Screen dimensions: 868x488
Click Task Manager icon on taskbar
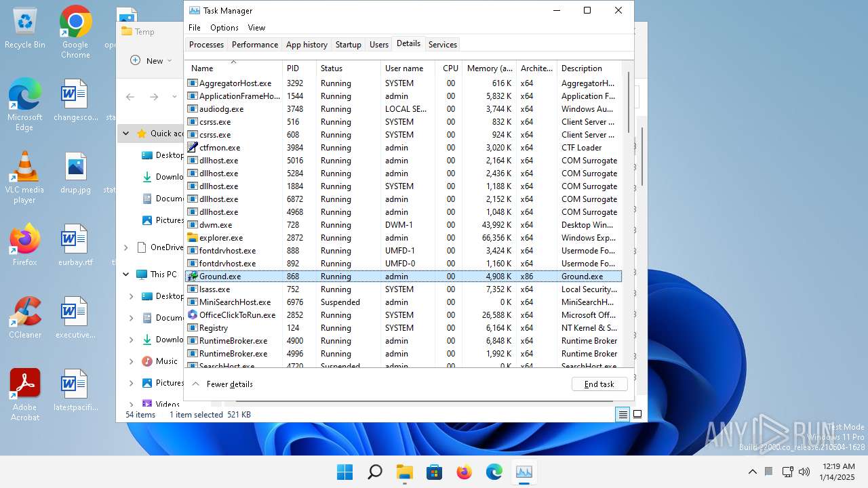(524, 472)
